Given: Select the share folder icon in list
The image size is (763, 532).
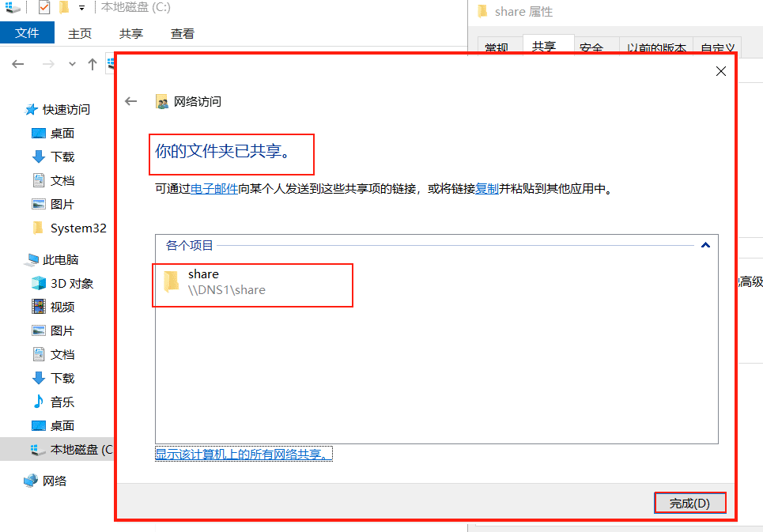Looking at the screenshot, I should tap(172, 281).
